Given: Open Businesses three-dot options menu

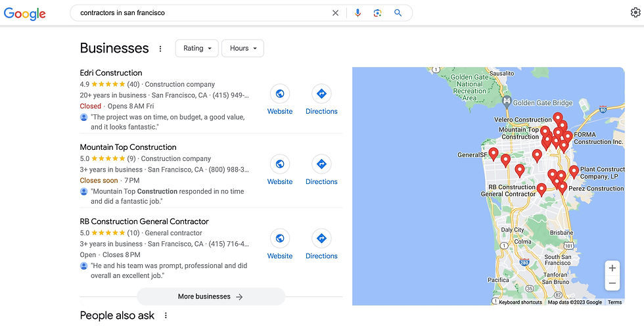Looking at the screenshot, I should (160, 49).
